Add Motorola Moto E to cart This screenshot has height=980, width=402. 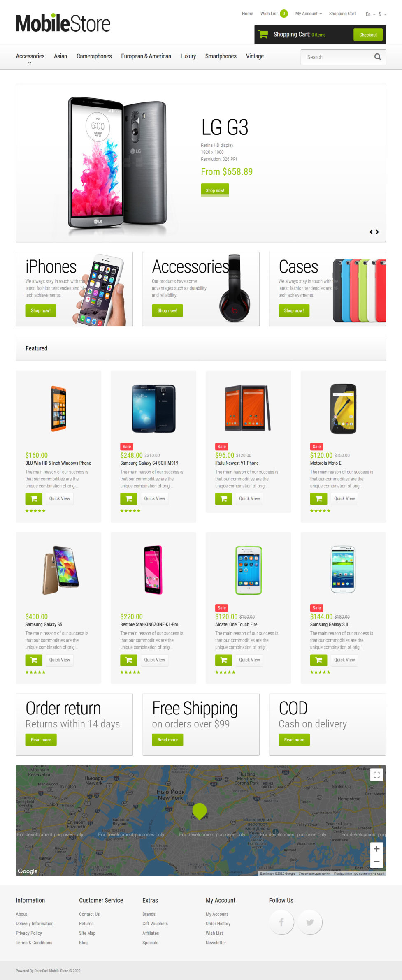(x=318, y=498)
